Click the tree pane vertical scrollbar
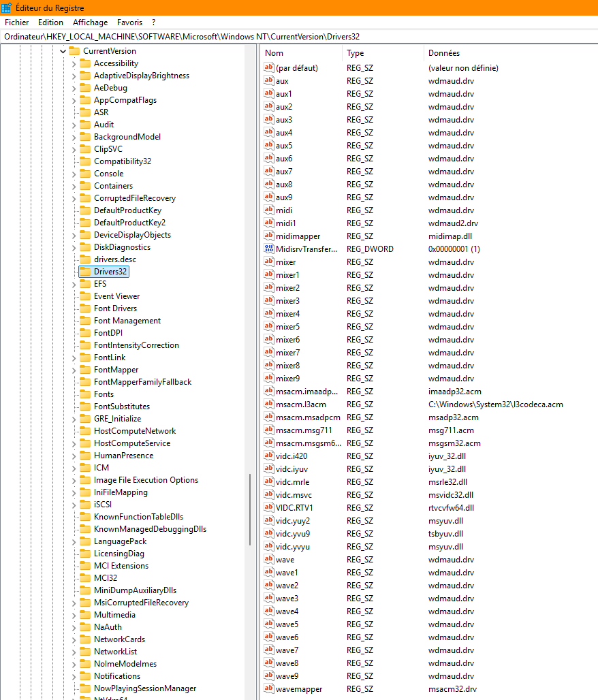Screen dimensions: 598x700 (x=249, y=509)
